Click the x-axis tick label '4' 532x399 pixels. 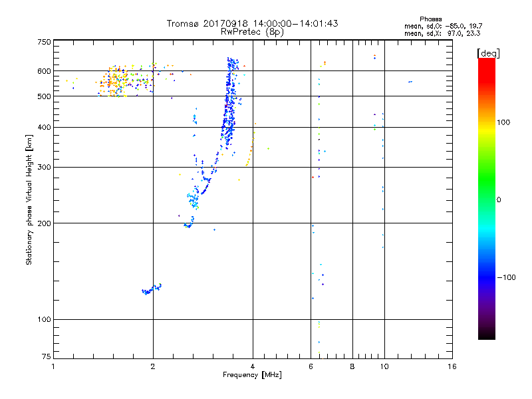[x=253, y=367]
